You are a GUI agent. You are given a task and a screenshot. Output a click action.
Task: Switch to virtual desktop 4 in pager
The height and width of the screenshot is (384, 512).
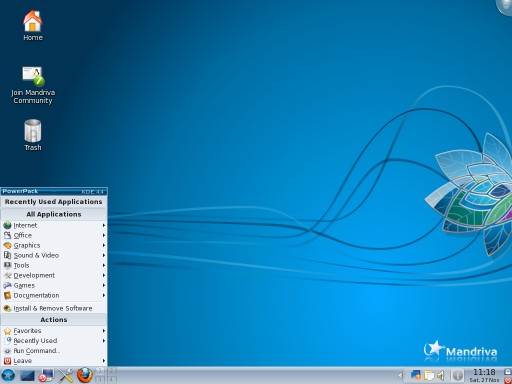[x=112, y=379]
